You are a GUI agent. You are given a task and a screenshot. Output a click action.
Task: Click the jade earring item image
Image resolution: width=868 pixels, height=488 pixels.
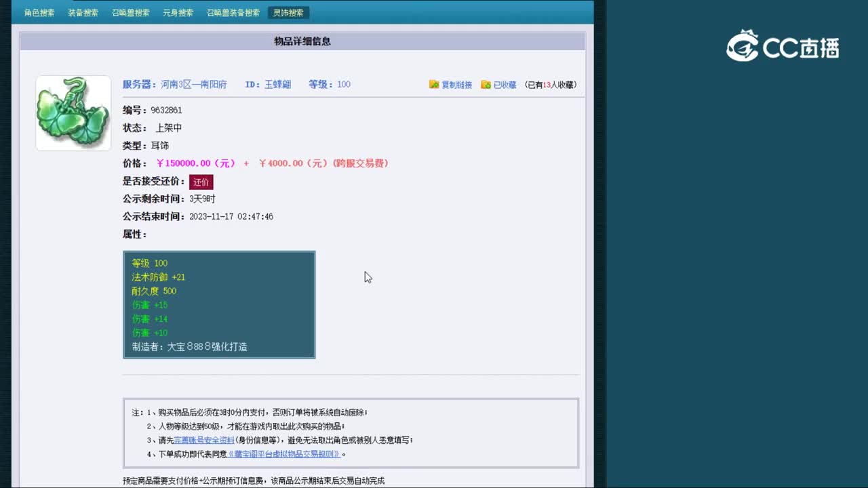[73, 113]
